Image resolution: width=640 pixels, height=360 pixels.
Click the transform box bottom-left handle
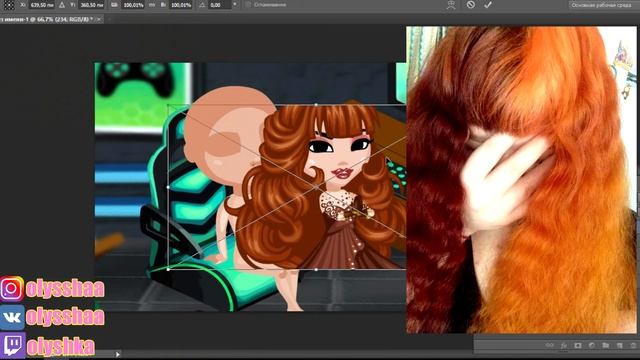click(168, 269)
